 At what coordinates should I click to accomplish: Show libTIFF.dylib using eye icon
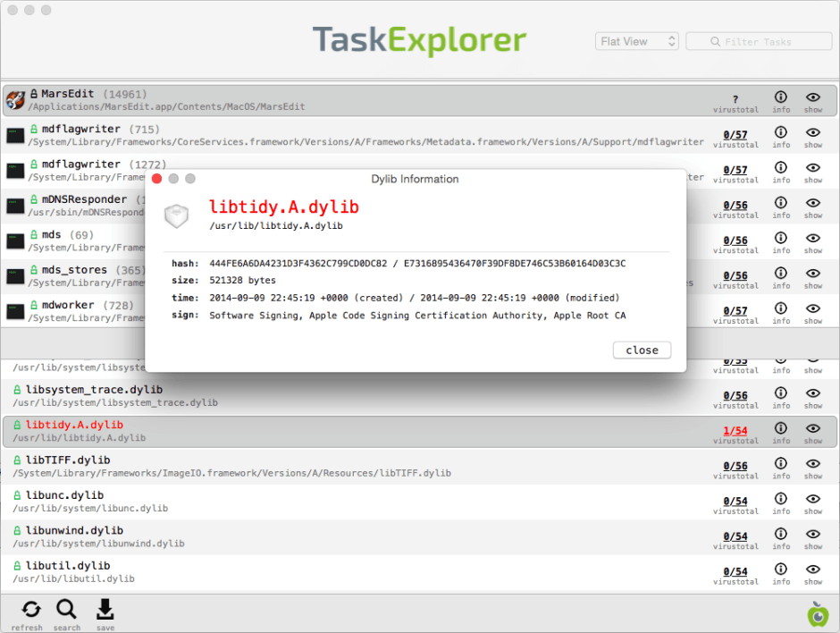click(x=812, y=464)
